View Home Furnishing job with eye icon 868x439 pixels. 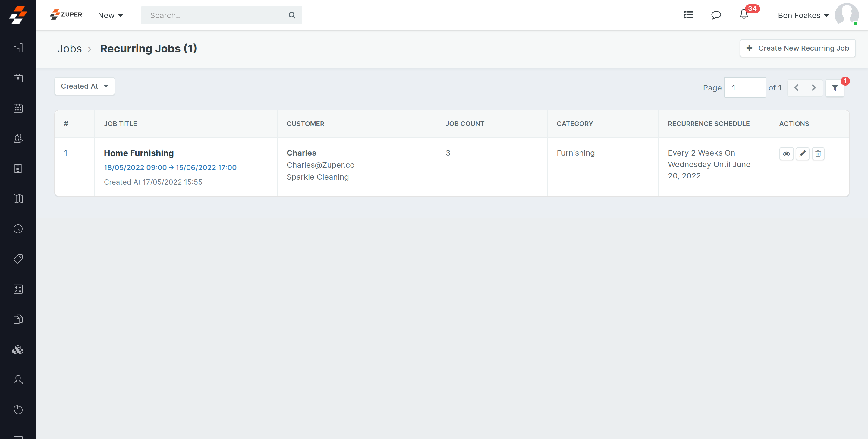(x=786, y=154)
